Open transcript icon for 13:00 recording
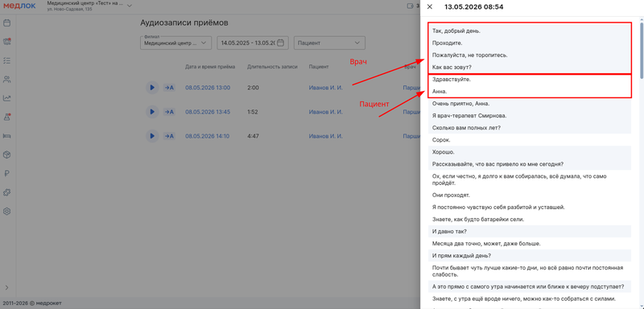 169,88
